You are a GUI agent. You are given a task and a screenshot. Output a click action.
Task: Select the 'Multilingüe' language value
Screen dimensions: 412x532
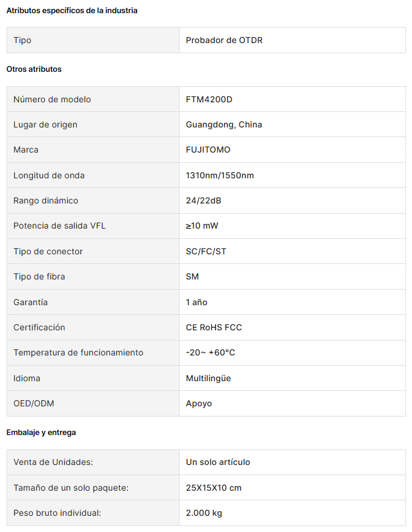[208, 378]
